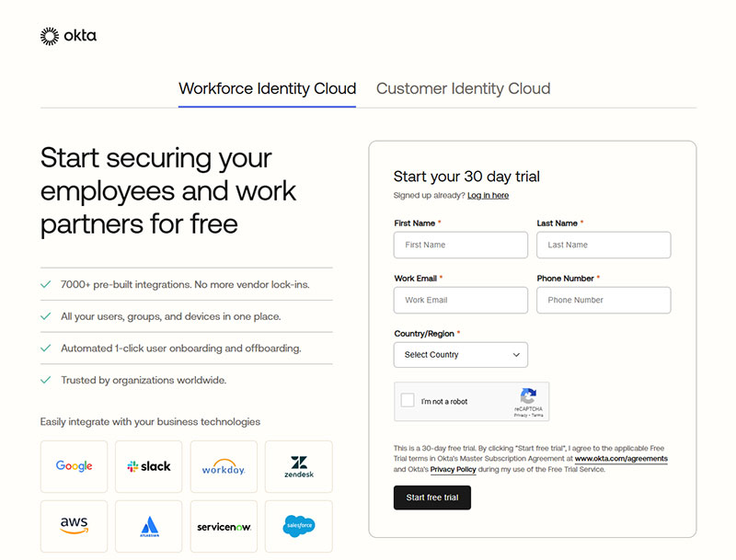Click the Start your 30 day trial heading

[466, 177]
